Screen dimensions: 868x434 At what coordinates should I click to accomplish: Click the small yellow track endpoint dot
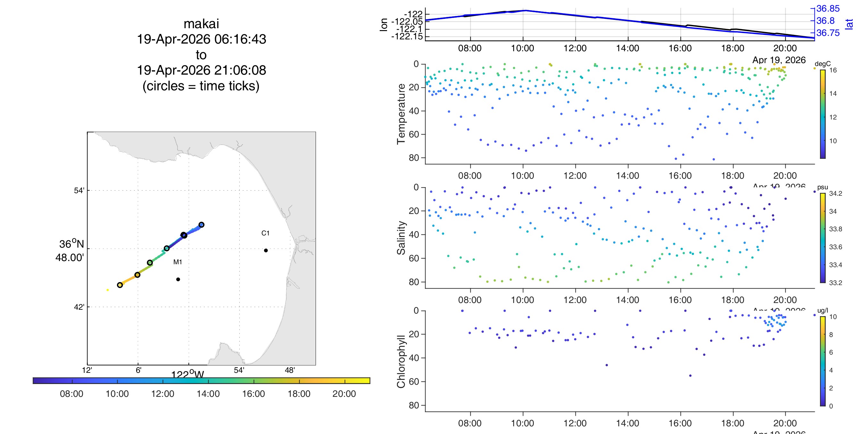pyautogui.click(x=107, y=290)
